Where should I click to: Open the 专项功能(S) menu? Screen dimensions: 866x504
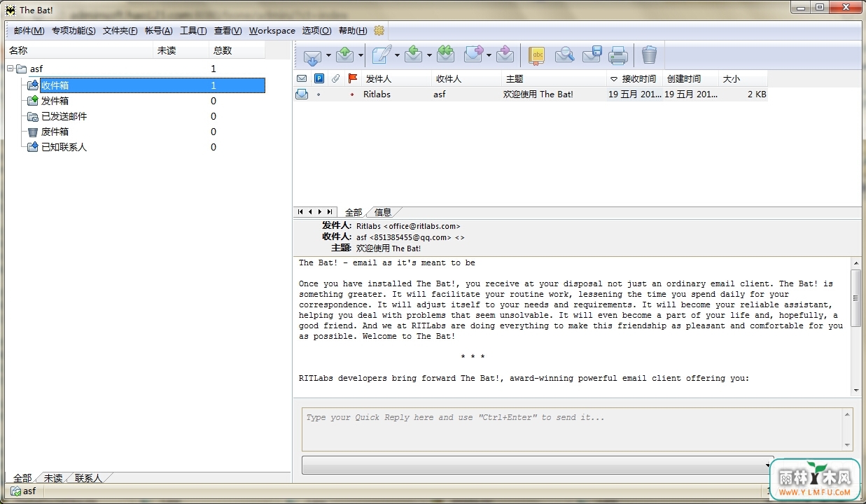[x=74, y=31]
